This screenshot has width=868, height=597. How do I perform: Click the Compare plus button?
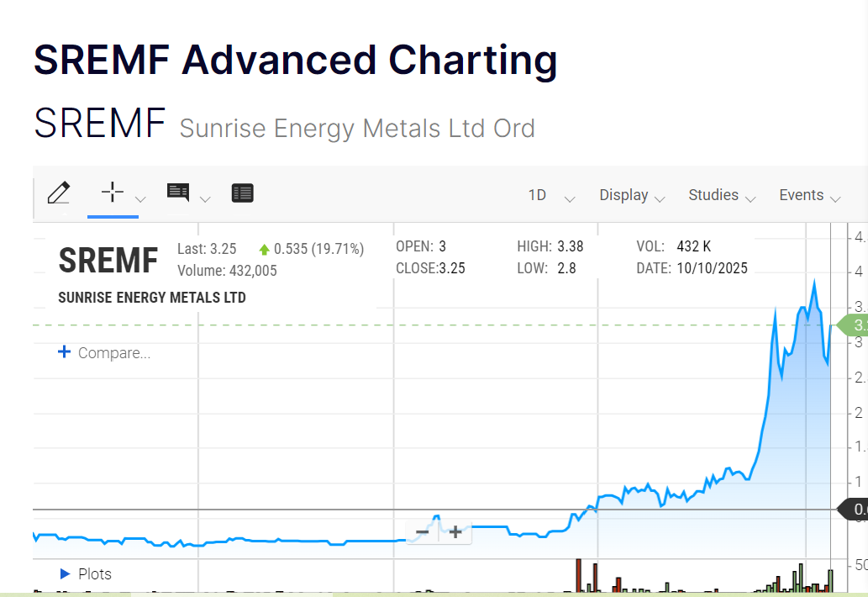coord(64,352)
